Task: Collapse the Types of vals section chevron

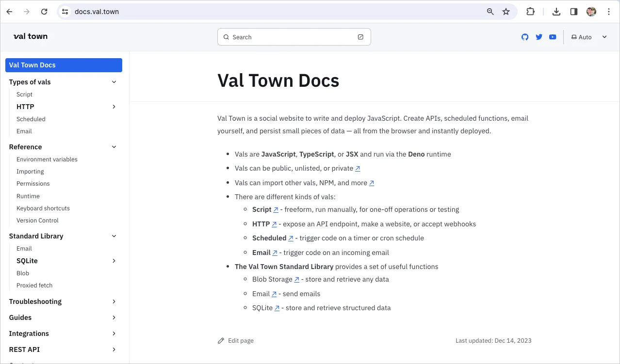Action: point(114,82)
